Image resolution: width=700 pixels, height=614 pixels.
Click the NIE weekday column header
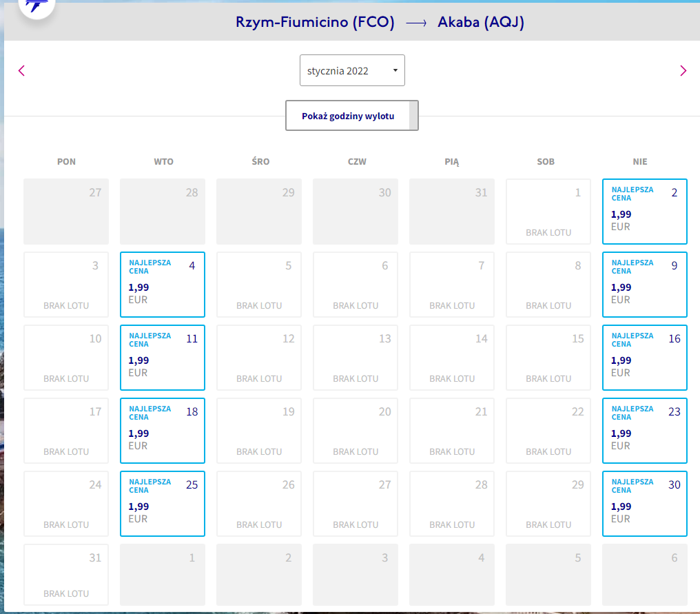(640, 162)
